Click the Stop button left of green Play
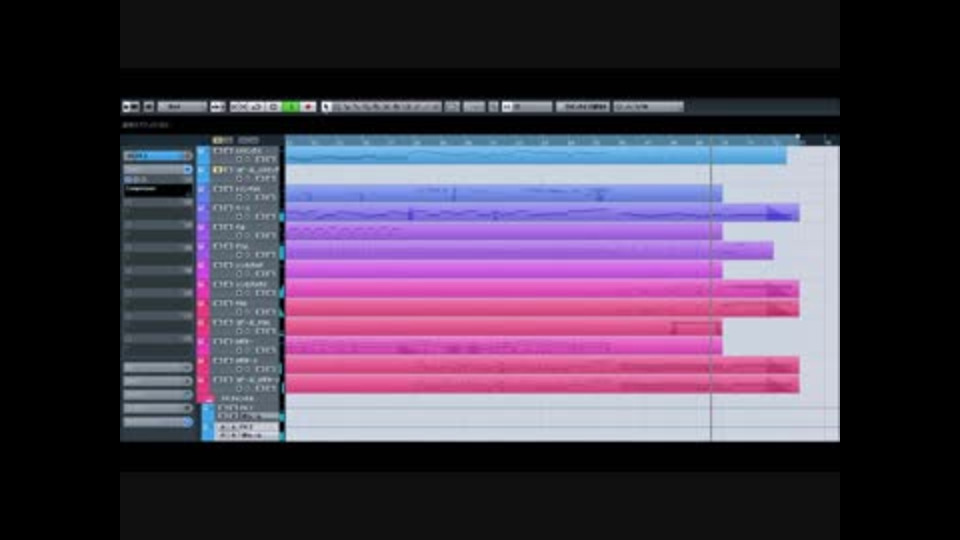 (x=274, y=107)
